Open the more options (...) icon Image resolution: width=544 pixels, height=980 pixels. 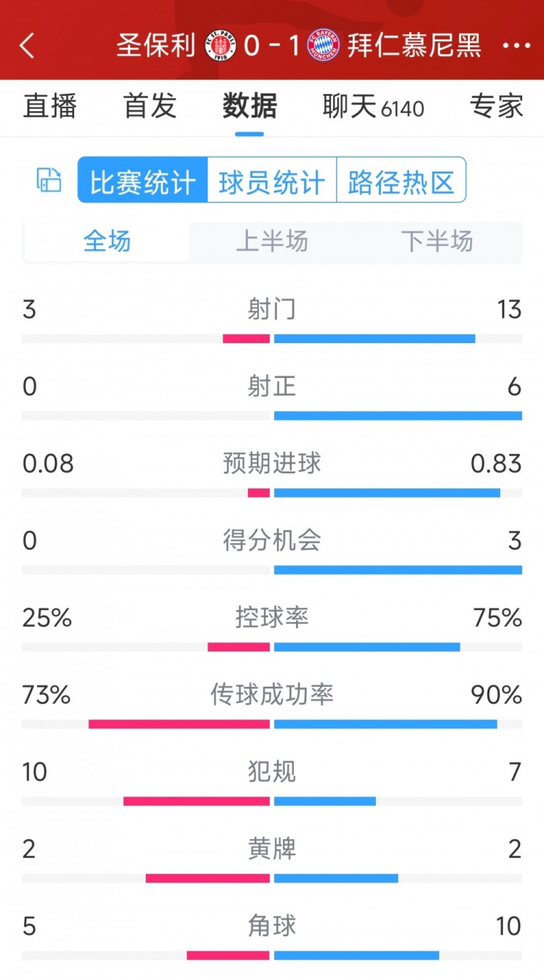tap(516, 46)
